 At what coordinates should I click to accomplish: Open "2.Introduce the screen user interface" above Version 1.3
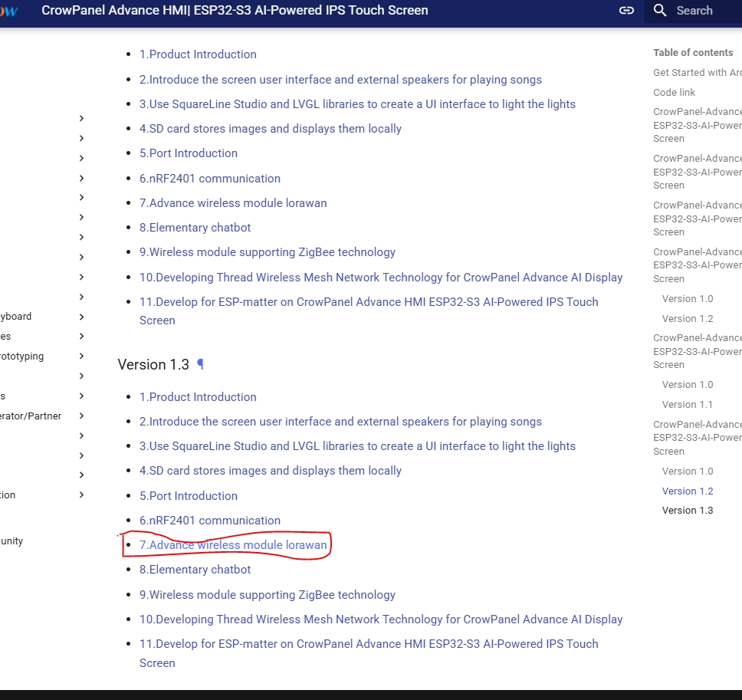point(340,80)
